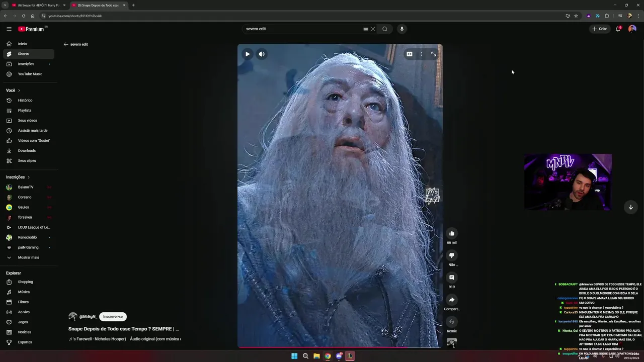Open Notícias under Explorar

coord(29,332)
